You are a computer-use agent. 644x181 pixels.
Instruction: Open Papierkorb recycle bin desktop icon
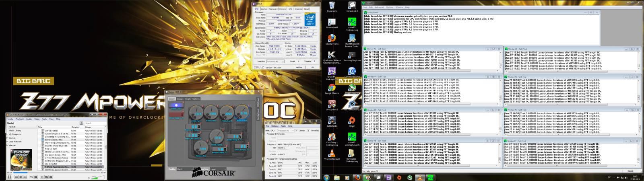pos(332,7)
